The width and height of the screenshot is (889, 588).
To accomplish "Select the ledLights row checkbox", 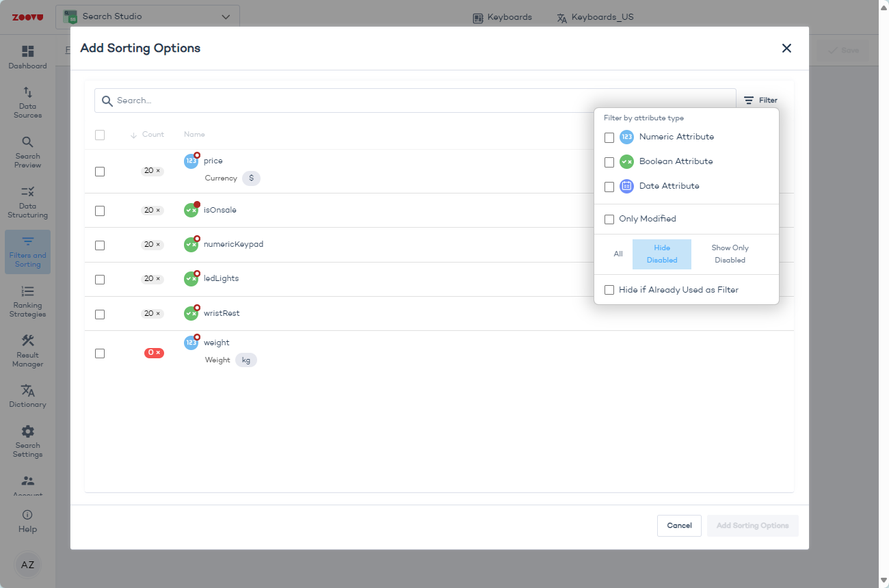I will click(100, 280).
